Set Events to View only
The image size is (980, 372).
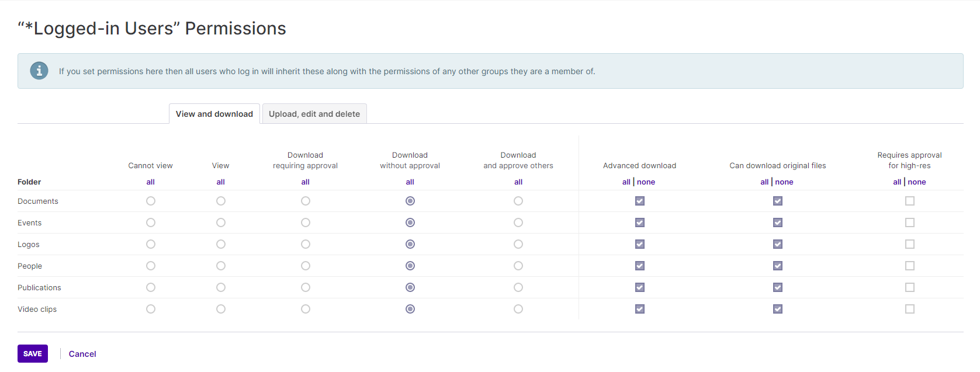tap(221, 222)
